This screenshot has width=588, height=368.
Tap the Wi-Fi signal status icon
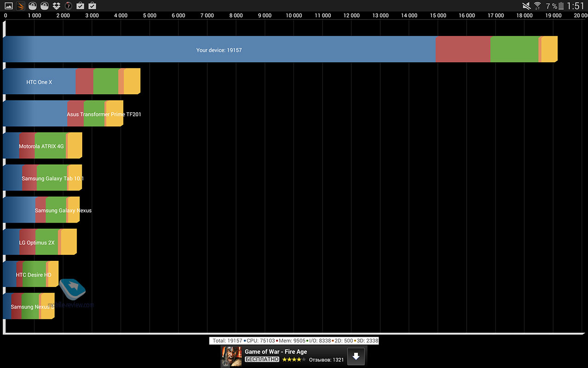pyautogui.click(x=537, y=6)
